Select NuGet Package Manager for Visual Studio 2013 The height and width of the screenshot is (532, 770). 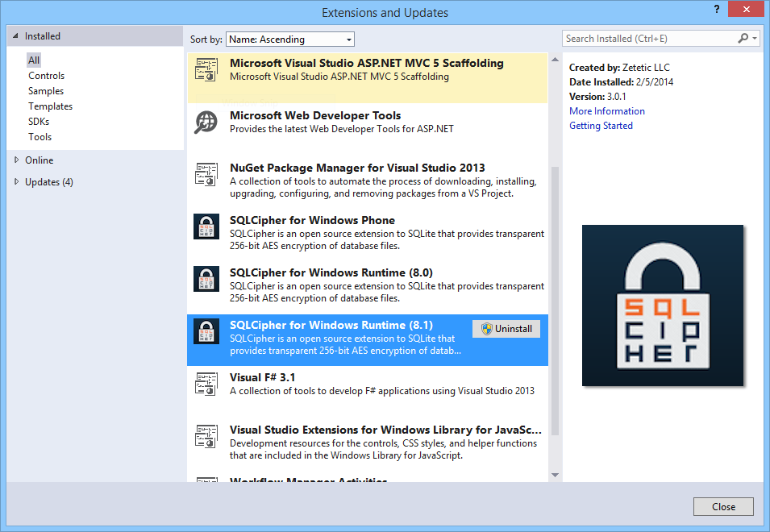pos(357,168)
